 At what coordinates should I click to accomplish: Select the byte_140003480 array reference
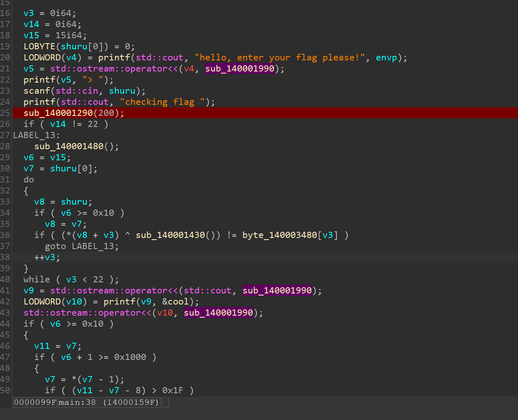pos(279,235)
